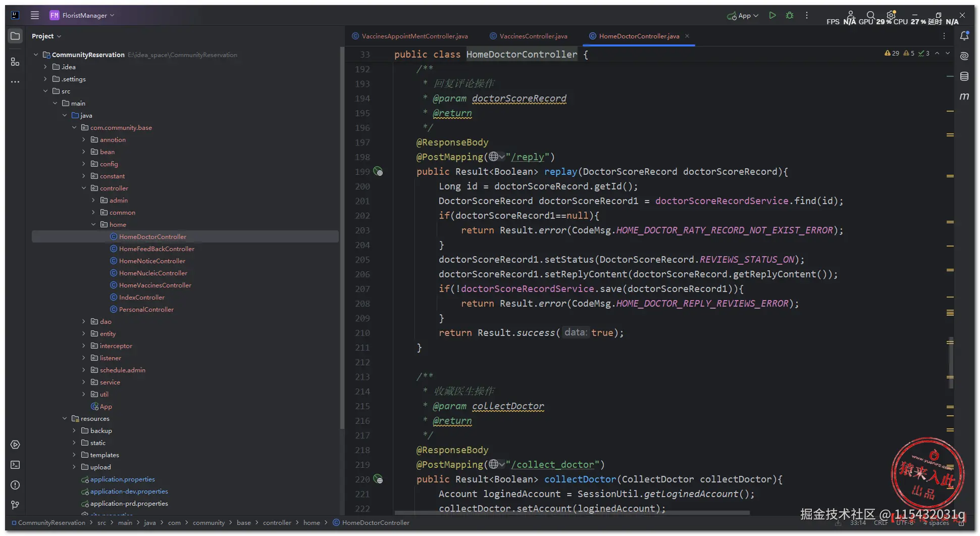This screenshot has width=980, height=536.
Task: Click the editor vertical scrollbar thumb
Action: click(951, 362)
